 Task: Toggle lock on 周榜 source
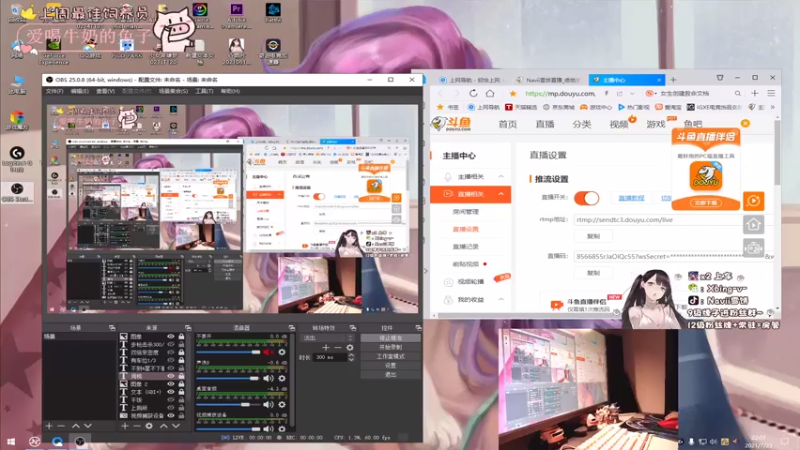tap(181, 376)
